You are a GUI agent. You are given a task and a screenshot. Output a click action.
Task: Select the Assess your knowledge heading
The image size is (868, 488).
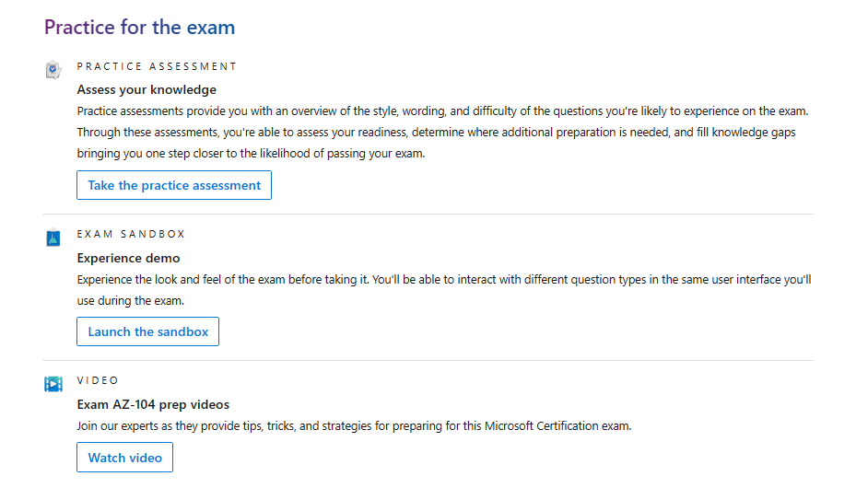147,89
